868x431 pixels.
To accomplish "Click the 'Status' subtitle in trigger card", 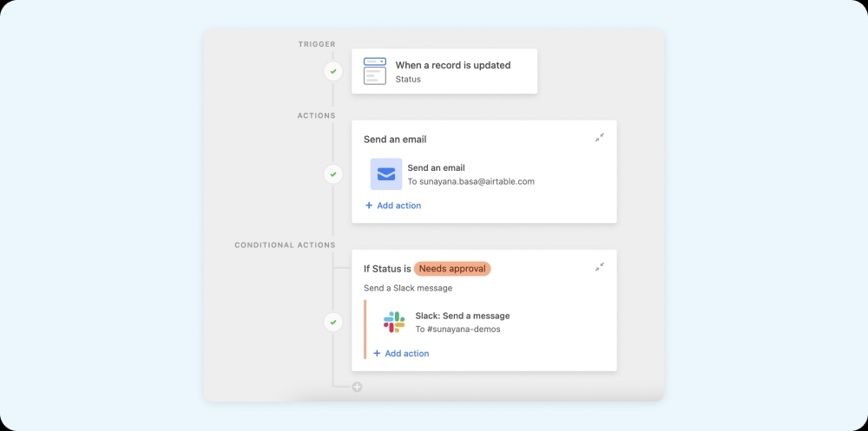I will click(408, 79).
